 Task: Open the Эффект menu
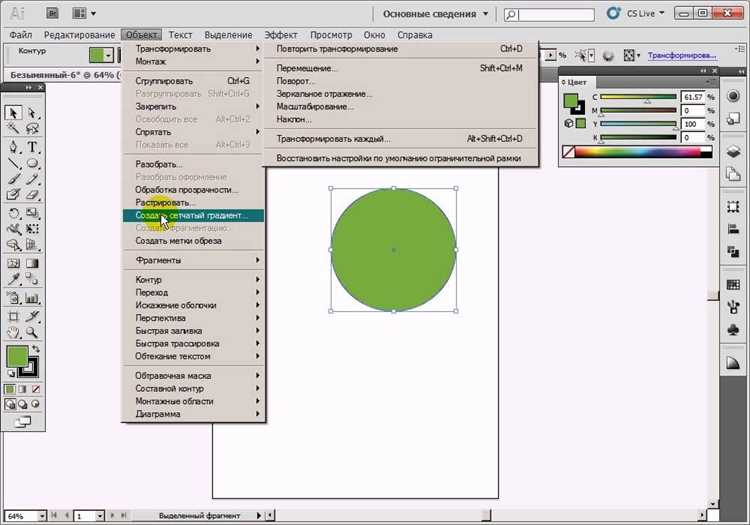pos(281,35)
